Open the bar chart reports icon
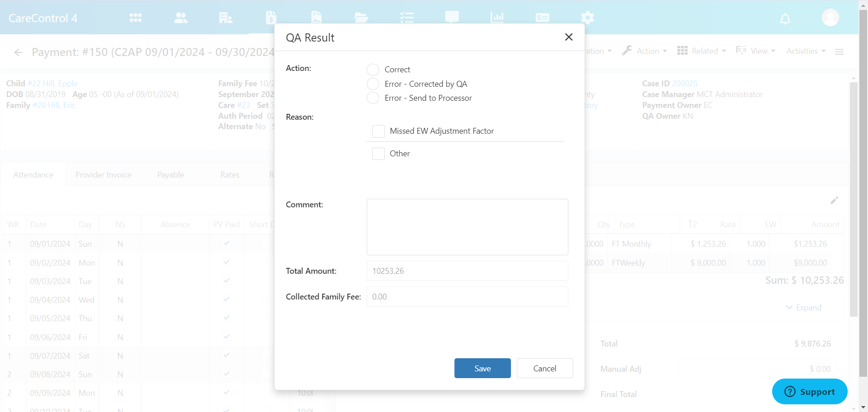This screenshot has width=868, height=412. tap(497, 18)
